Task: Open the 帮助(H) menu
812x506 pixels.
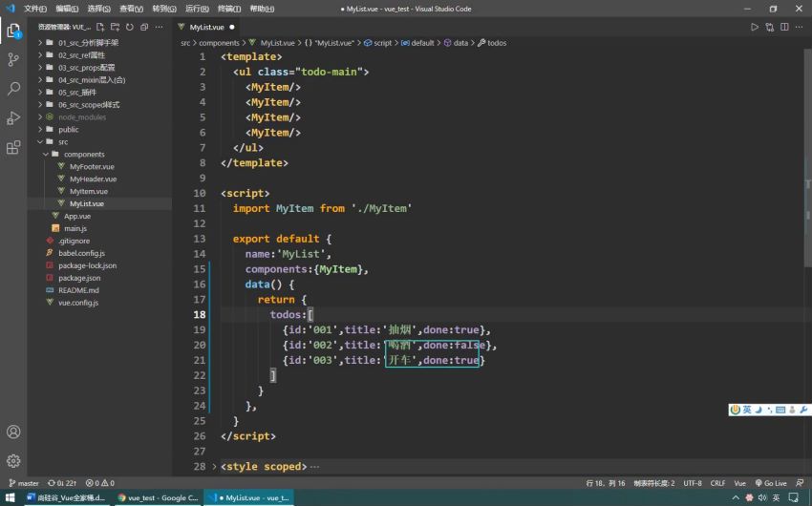Action: [x=262, y=9]
